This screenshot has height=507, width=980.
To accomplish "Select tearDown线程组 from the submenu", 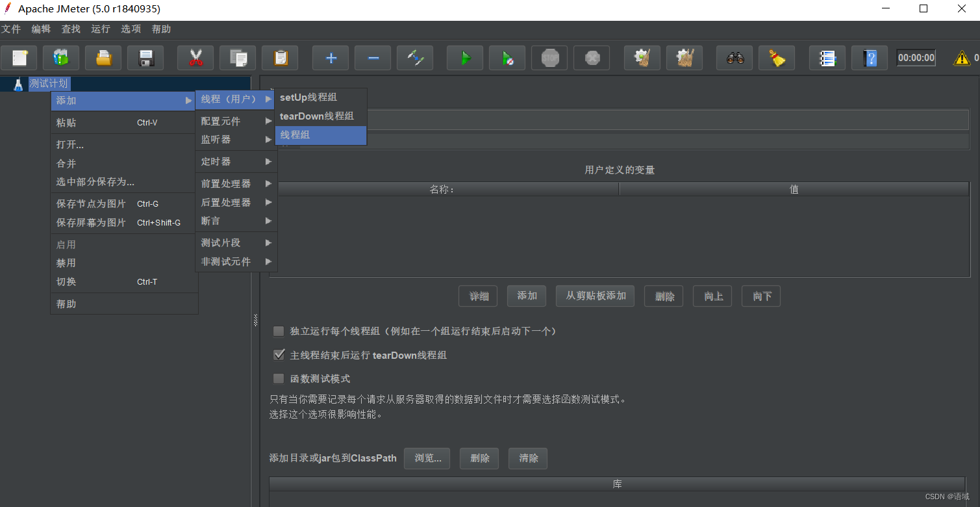I will (x=321, y=116).
